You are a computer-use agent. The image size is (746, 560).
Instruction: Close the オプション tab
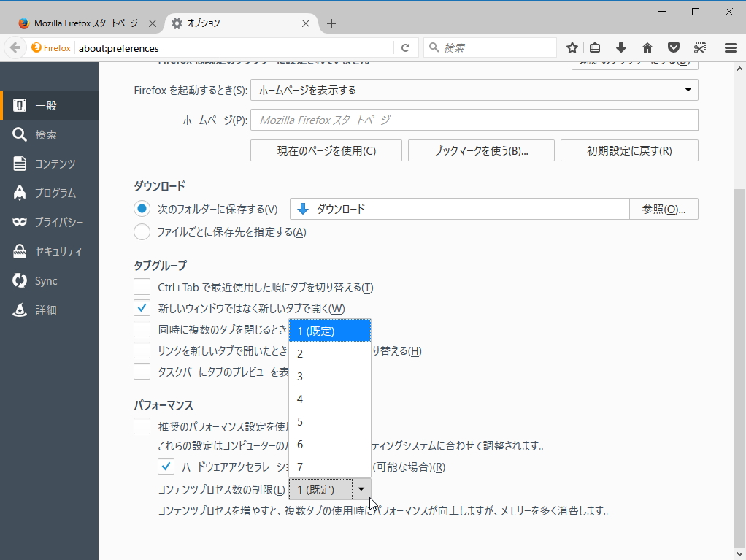306,23
